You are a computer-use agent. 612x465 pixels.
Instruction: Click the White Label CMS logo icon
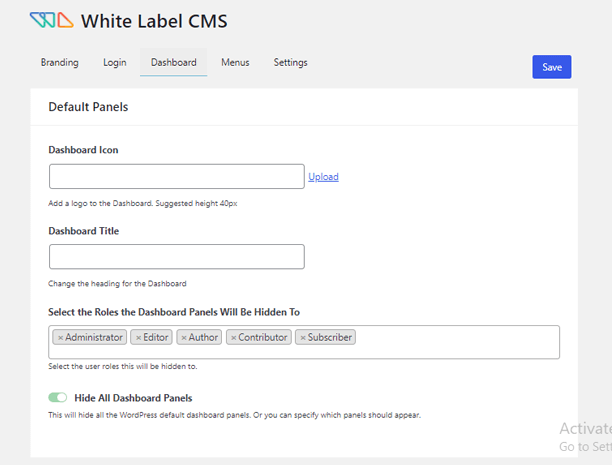(x=50, y=20)
